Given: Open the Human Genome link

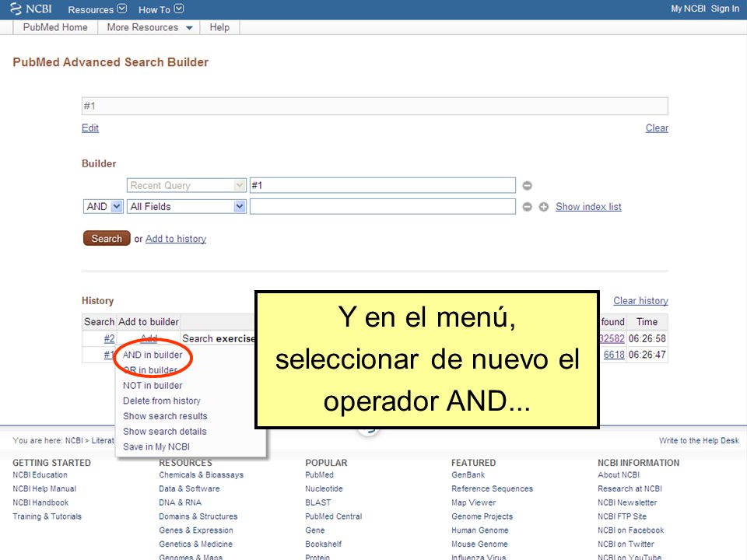Looking at the screenshot, I should tap(480, 530).
